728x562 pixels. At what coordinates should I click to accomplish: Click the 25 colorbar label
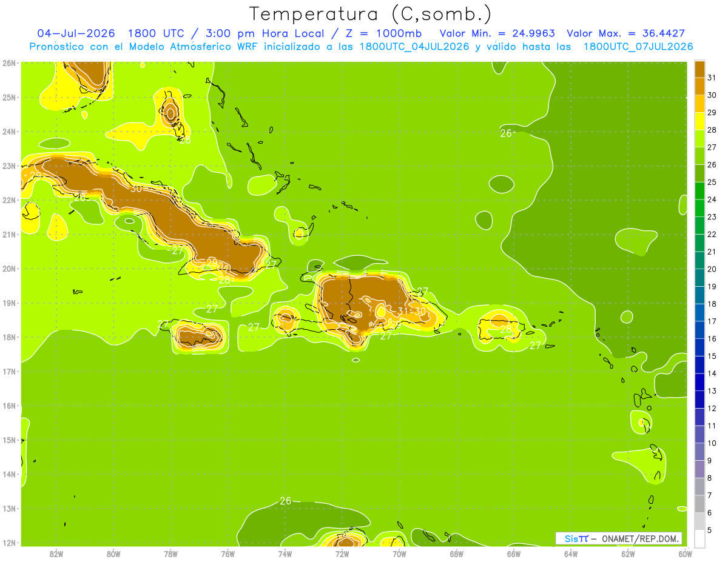point(712,181)
